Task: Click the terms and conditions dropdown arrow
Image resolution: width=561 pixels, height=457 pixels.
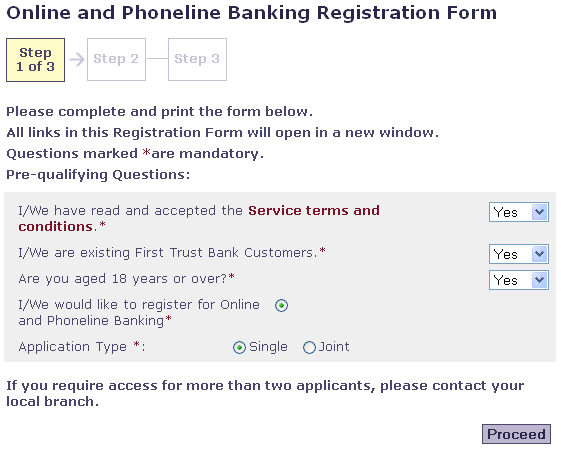Action: (539, 212)
